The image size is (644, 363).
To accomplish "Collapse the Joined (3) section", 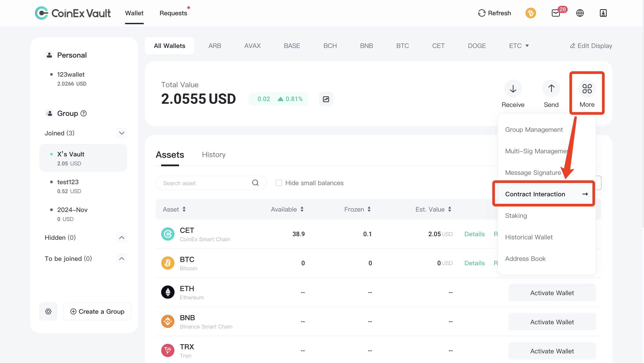I will click(122, 133).
